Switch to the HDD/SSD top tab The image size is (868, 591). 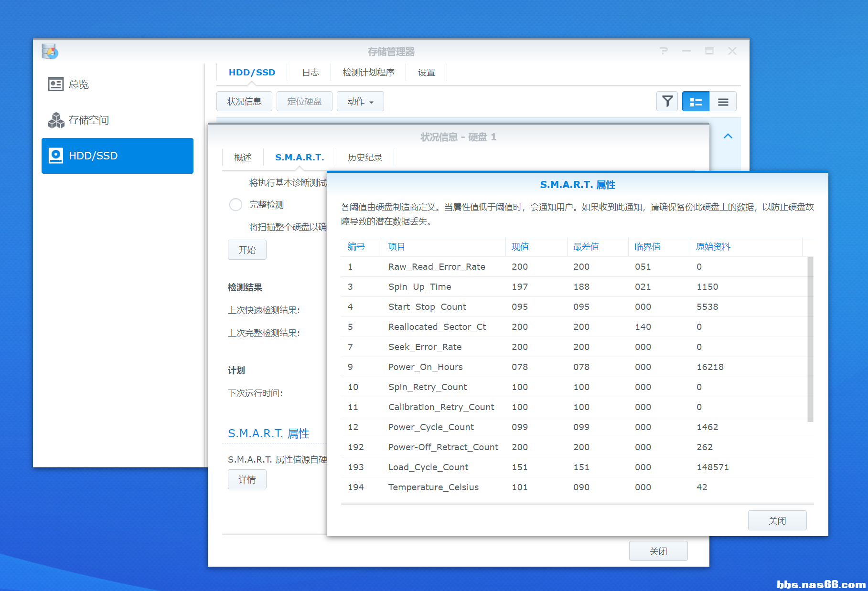click(252, 73)
